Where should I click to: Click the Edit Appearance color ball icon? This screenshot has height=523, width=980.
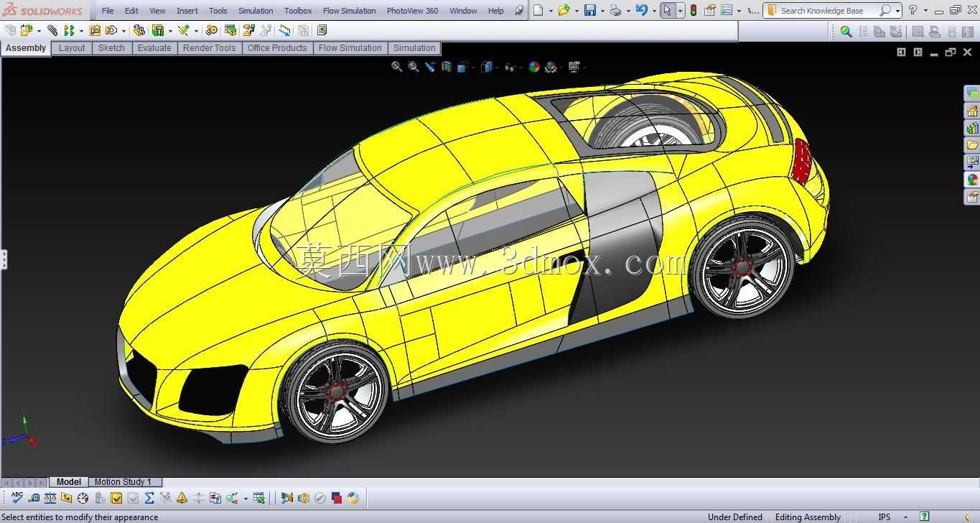pos(533,66)
